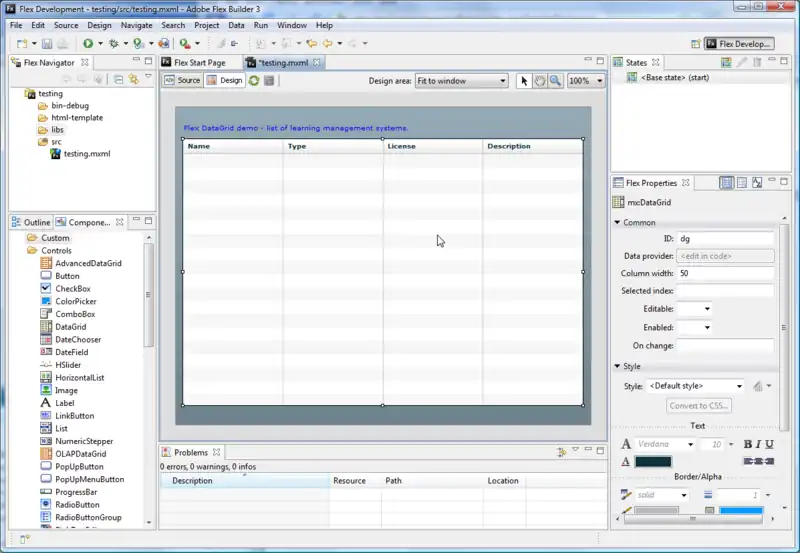
Task: Click the green refresh design view icon
Action: [254, 81]
